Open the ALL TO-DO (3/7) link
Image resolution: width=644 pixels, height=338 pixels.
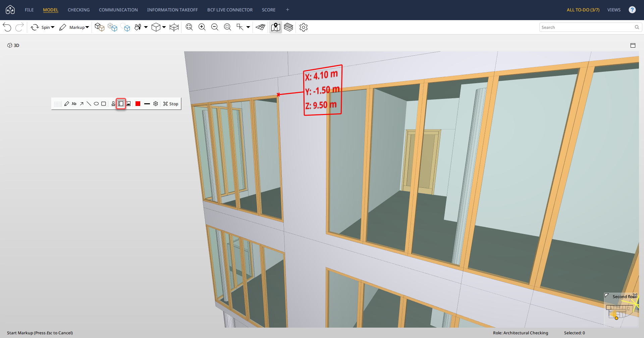pyautogui.click(x=583, y=10)
